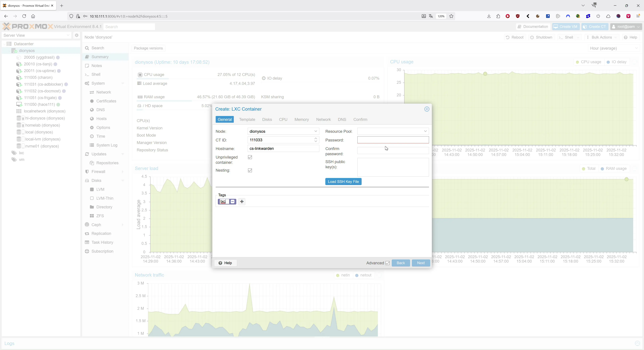This screenshot has height=350, width=644.
Task: Click the Server View settings gear icon
Action: tap(77, 35)
